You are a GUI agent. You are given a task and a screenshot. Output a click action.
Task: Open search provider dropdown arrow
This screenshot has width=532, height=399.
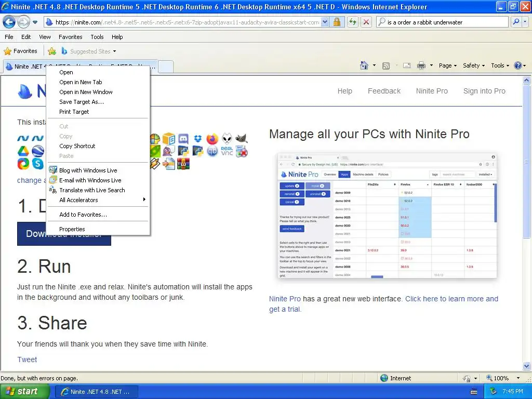point(525,22)
